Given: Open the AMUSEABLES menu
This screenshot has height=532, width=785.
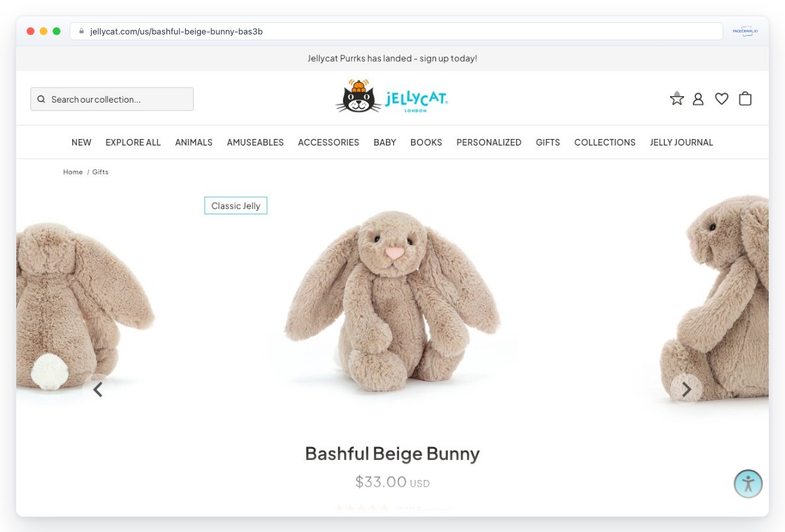Looking at the screenshot, I should point(255,142).
